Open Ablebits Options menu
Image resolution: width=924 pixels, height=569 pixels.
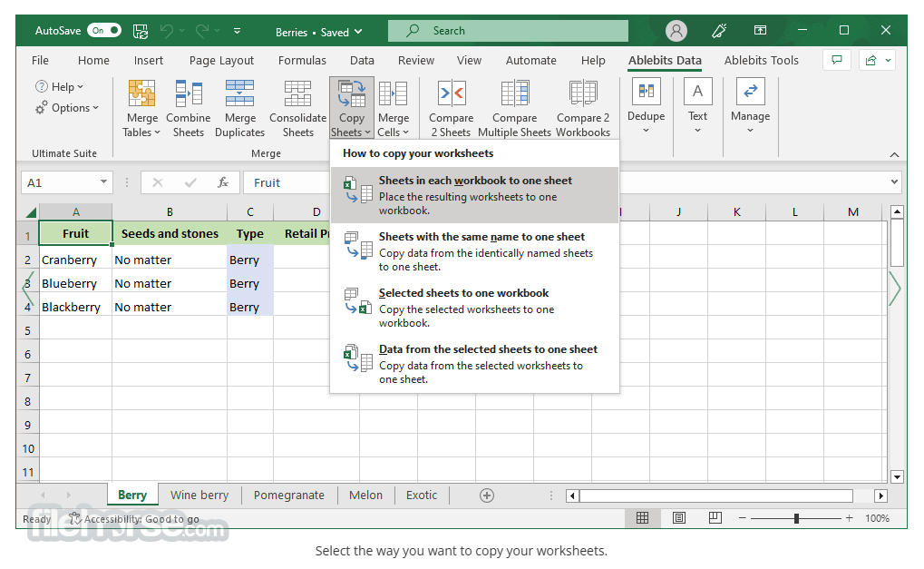point(66,108)
